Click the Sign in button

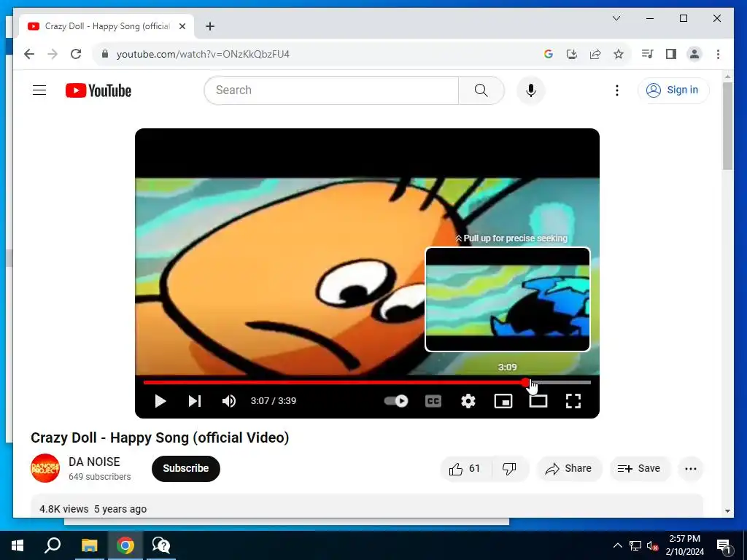[673, 90]
